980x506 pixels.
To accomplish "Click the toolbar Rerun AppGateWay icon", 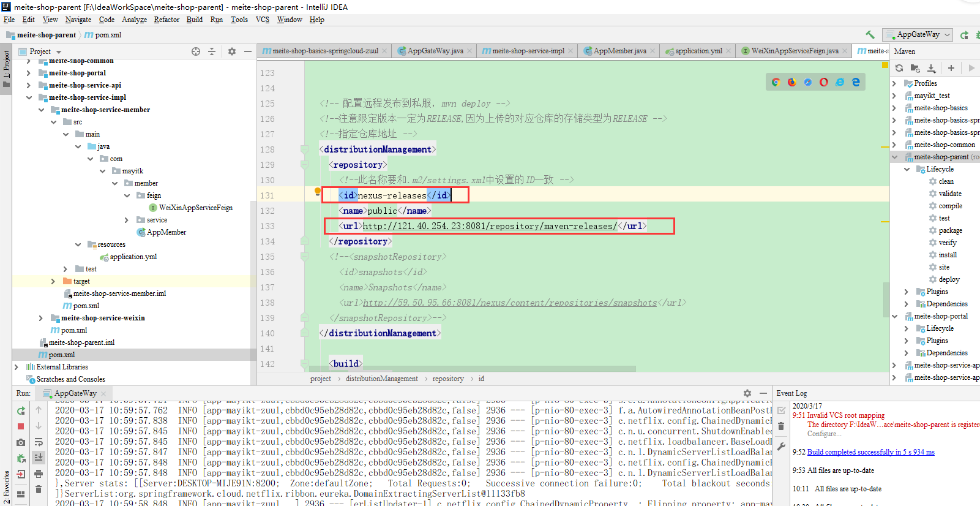I will (x=964, y=35).
